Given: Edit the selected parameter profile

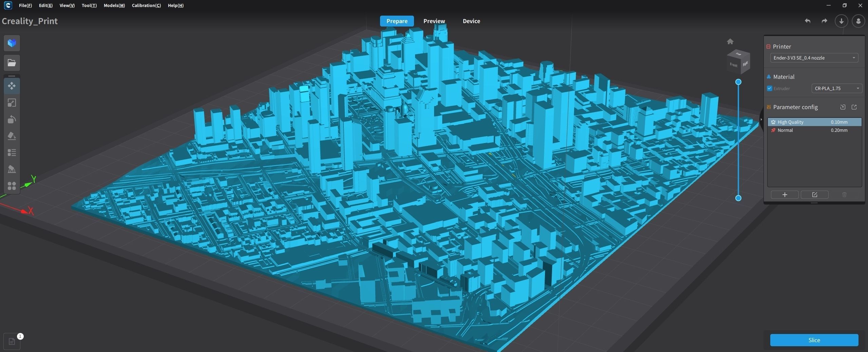Looking at the screenshot, I should [x=814, y=195].
